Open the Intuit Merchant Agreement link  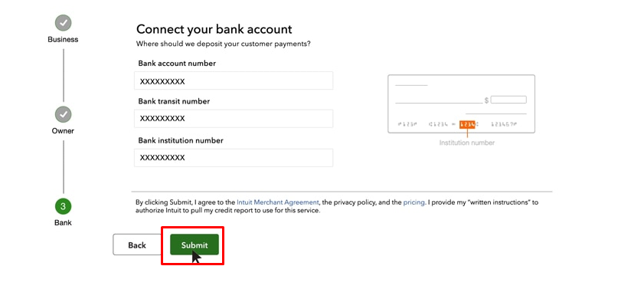coord(278,202)
